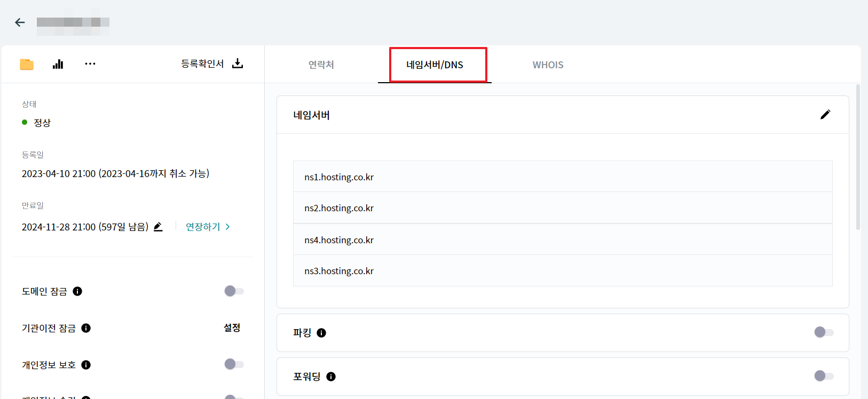The image size is (868, 399).
Task: Click the back arrow icon
Action: pos(20,22)
